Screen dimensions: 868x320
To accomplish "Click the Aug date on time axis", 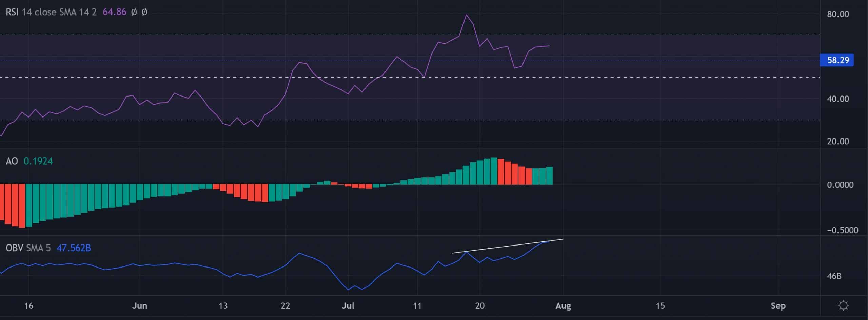I will [x=563, y=306].
